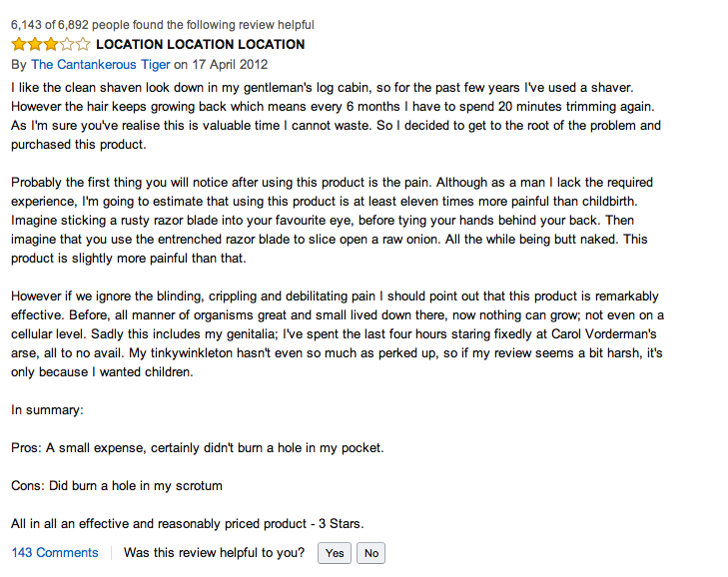Open the 143 Comments link

tap(55, 553)
